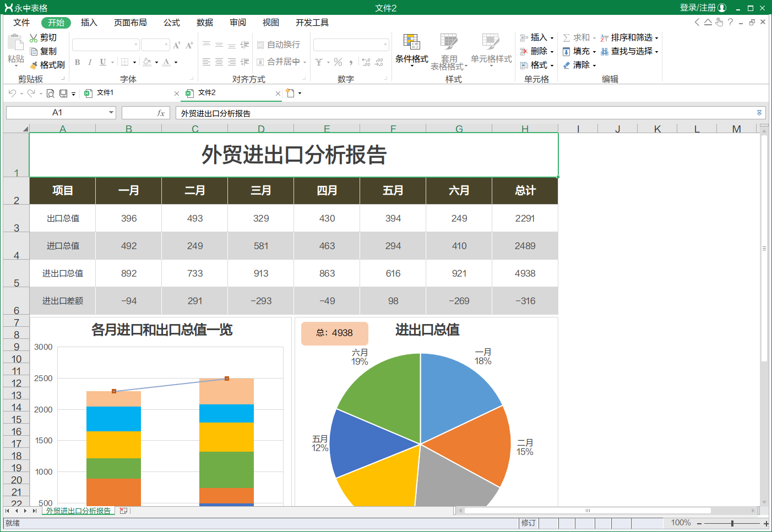Toggle Wrap Text (自动换行)
Image resolution: width=772 pixels, height=532 pixels.
tap(279, 45)
